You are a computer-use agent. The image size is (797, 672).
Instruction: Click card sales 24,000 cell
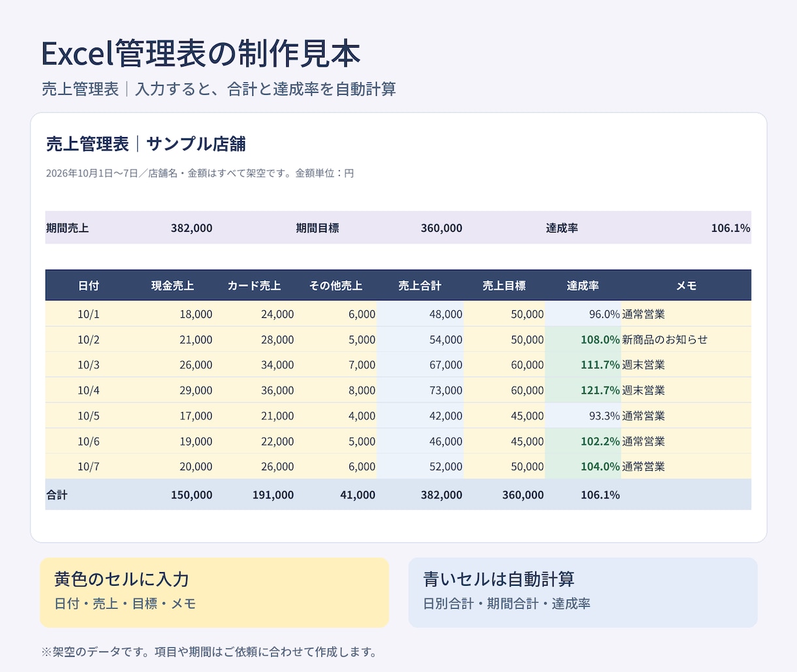[x=254, y=314]
